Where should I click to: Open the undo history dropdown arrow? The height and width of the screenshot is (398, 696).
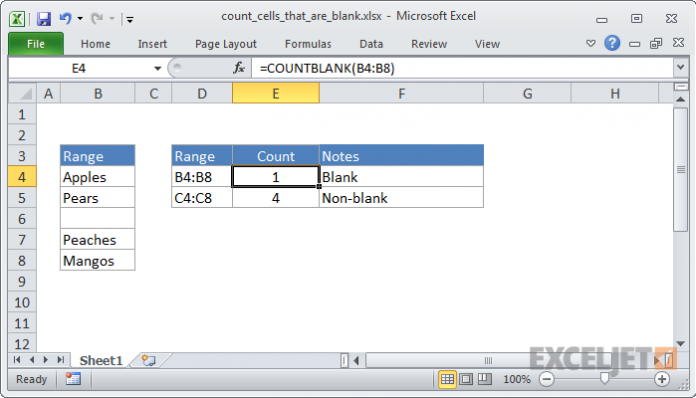[80, 19]
